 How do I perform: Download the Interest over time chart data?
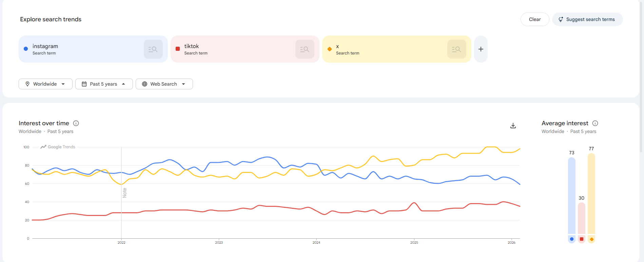click(513, 126)
